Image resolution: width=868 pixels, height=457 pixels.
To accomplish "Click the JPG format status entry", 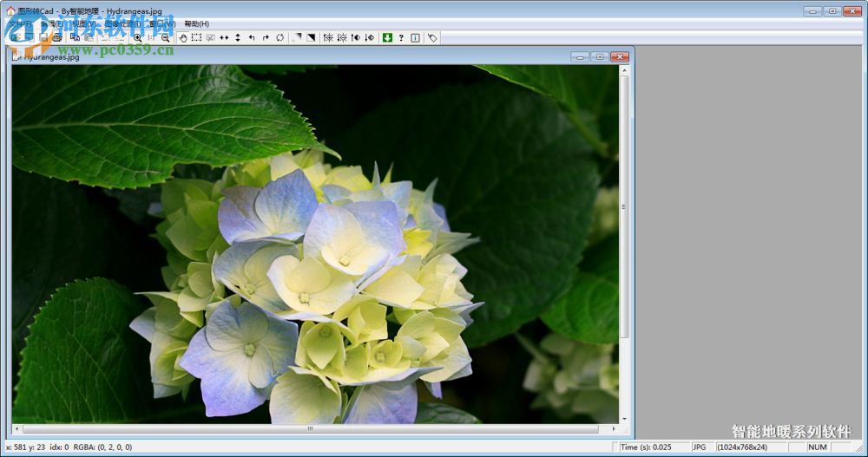I will tap(700, 447).
